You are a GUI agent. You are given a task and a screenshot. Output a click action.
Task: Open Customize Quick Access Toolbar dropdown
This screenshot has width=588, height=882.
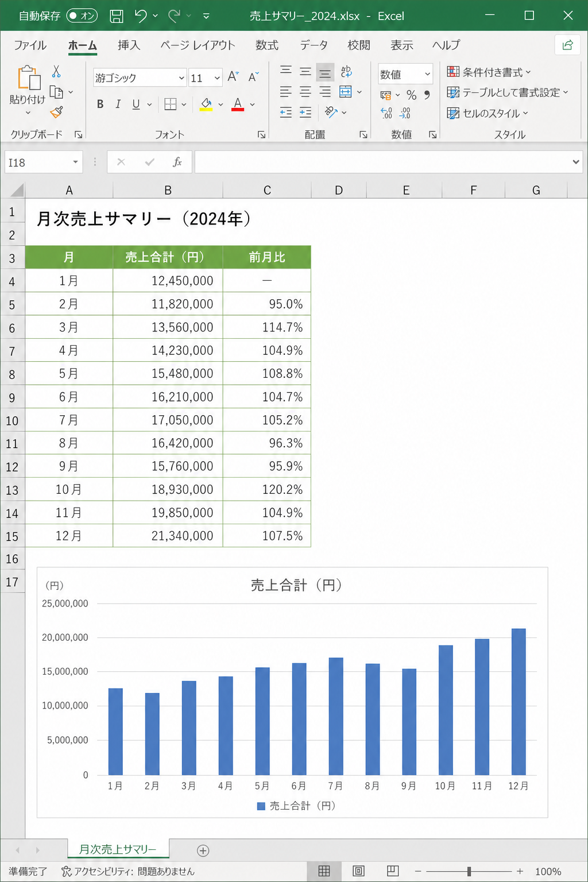click(206, 16)
